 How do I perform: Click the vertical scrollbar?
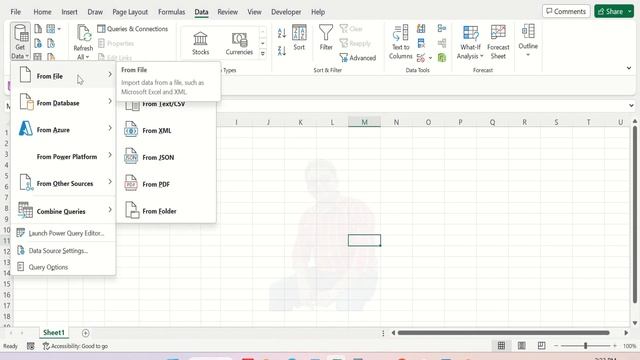[x=635, y=214]
